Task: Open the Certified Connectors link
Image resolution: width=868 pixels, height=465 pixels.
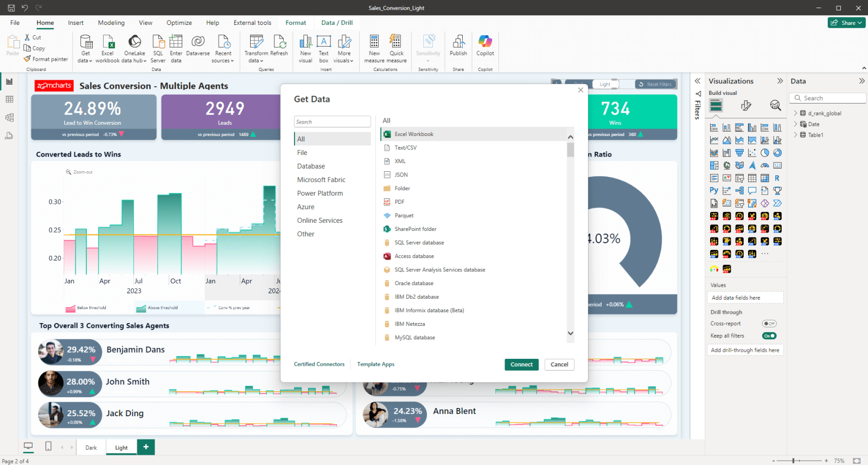Action: (x=319, y=364)
